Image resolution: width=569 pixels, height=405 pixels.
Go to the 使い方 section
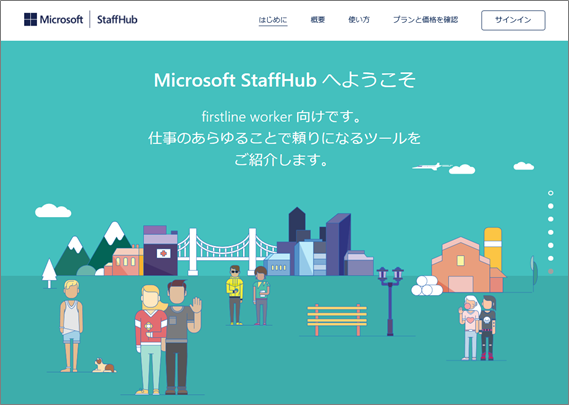359,20
